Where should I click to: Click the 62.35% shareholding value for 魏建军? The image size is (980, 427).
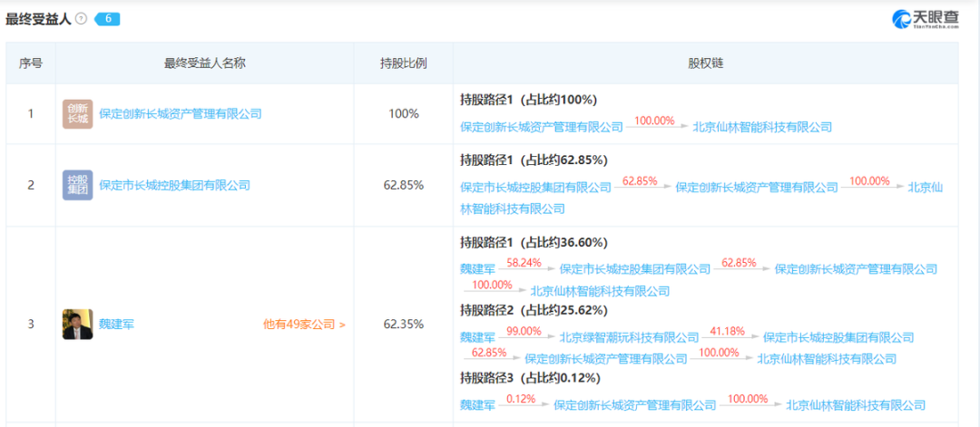coord(404,324)
